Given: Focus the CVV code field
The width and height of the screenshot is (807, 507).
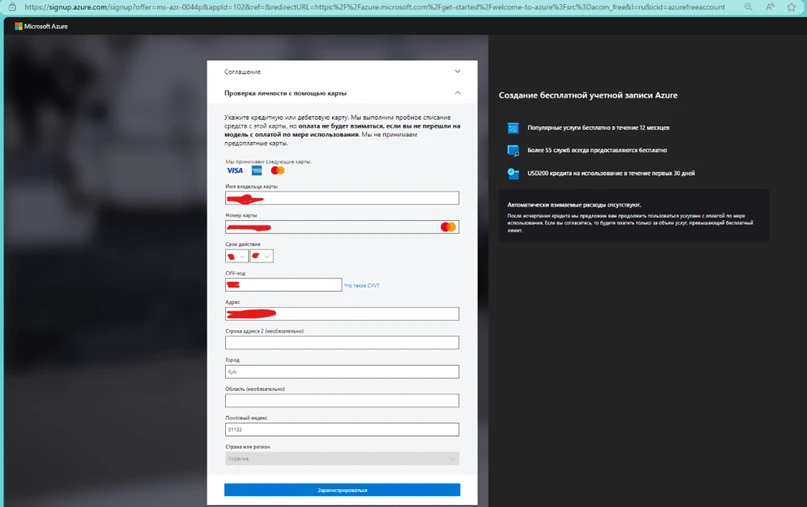Looking at the screenshot, I should [284, 285].
